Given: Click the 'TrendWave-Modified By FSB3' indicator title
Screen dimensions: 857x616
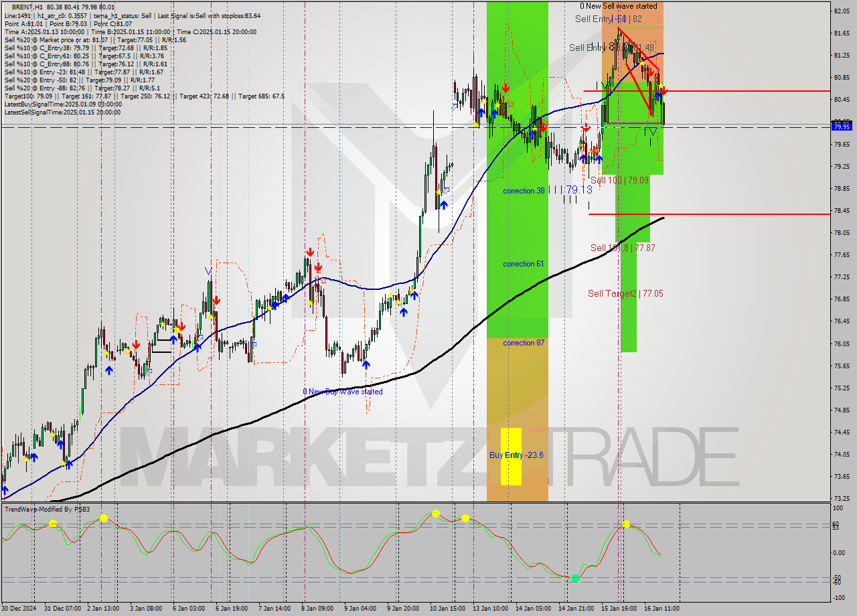Looking at the screenshot, I should 48,510.
